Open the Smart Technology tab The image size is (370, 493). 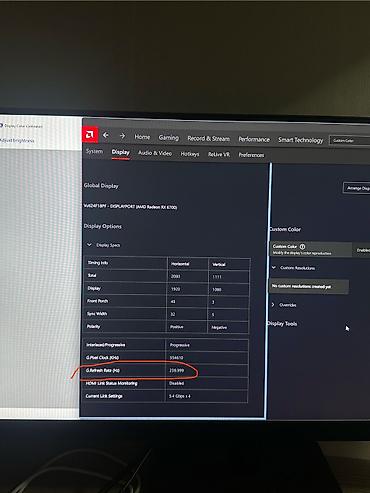coord(301,140)
